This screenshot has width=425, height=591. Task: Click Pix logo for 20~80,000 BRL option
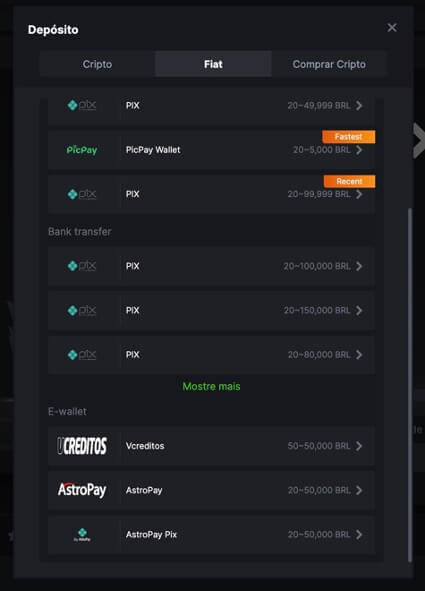pyautogui.click(x=82, y=355)
